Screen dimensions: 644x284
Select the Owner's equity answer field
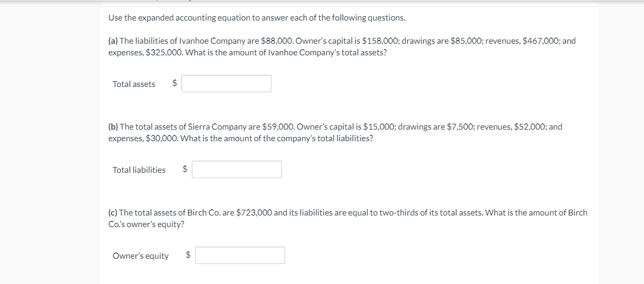pos(240,256)
